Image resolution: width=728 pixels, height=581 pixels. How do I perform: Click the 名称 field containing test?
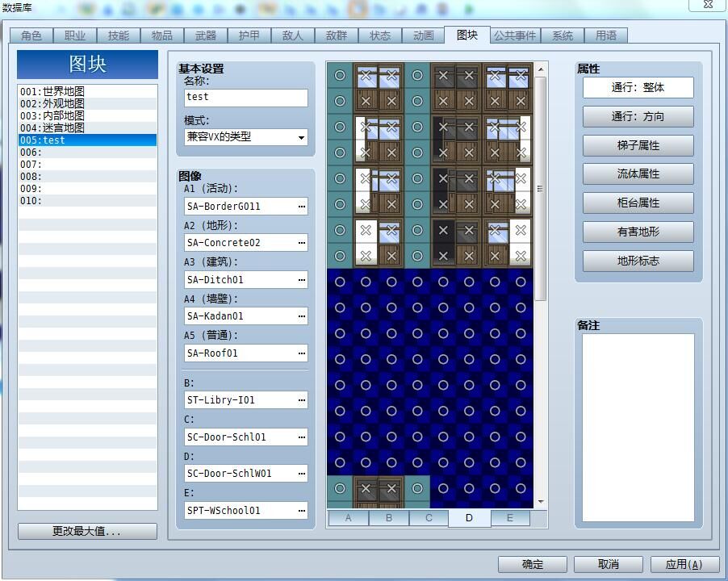coord(246,98)
